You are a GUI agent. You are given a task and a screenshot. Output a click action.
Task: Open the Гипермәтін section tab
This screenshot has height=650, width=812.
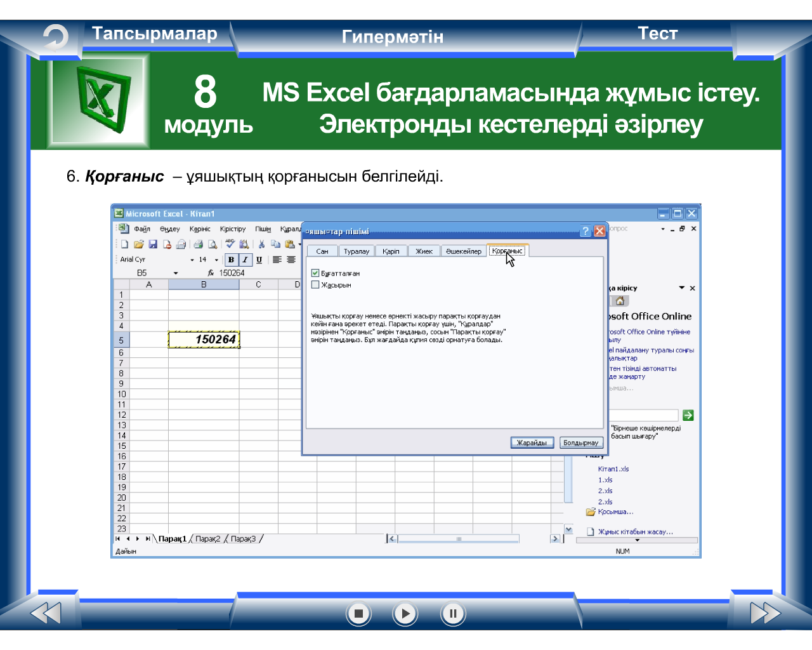tap(393, 37)
